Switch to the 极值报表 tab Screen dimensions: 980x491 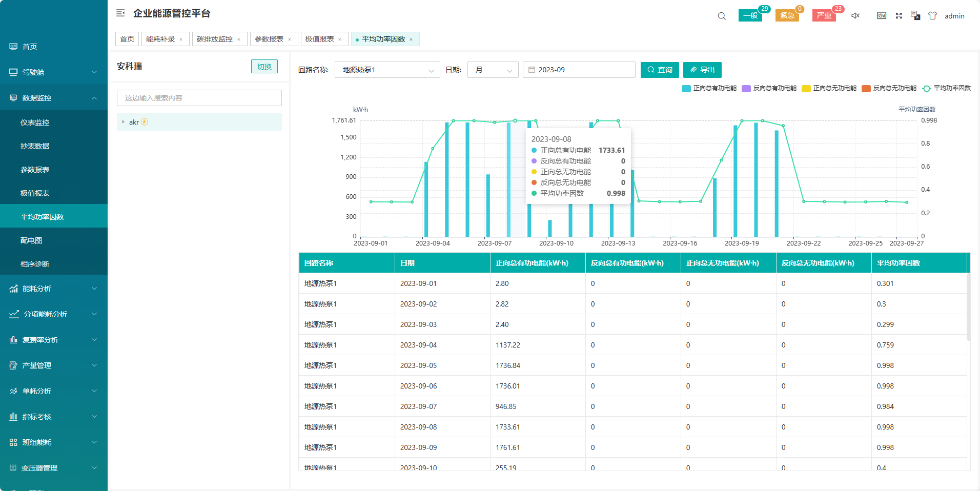pyautogui.click(x=320, y=39)
